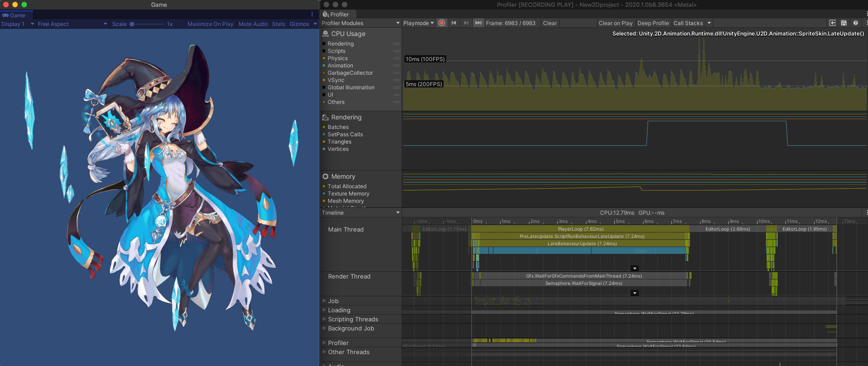Click the Clear button in Profiler
This screenshot has height=366, width=868.
(550, 23)
